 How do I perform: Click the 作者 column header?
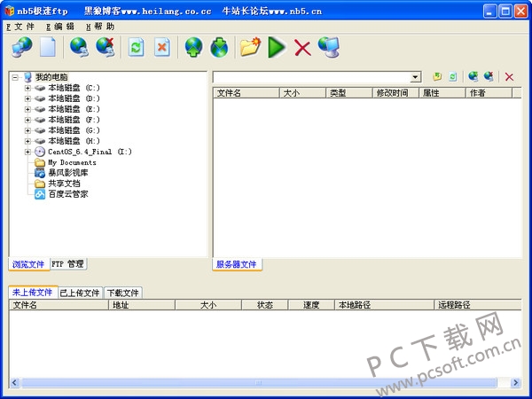[x=489, y=93]
